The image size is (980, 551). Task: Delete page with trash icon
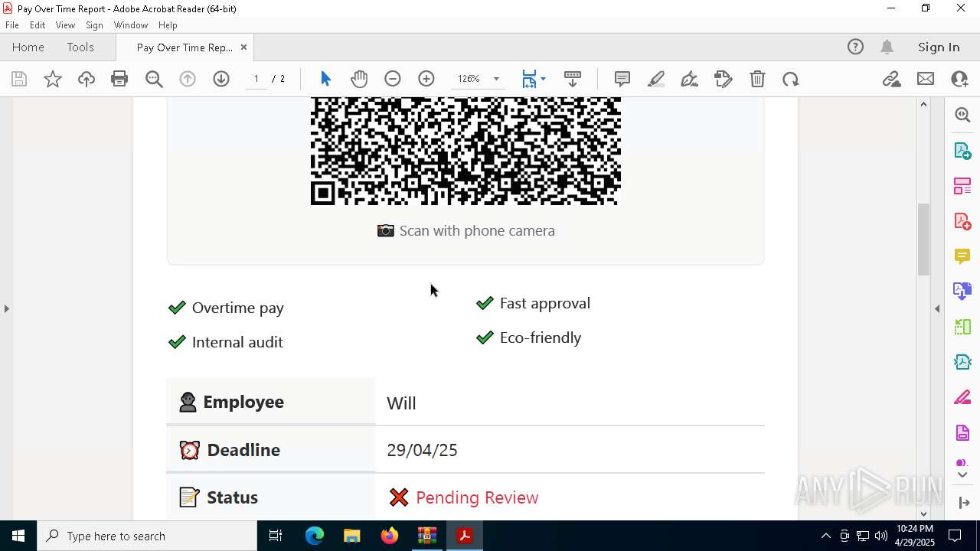point(757,79)
